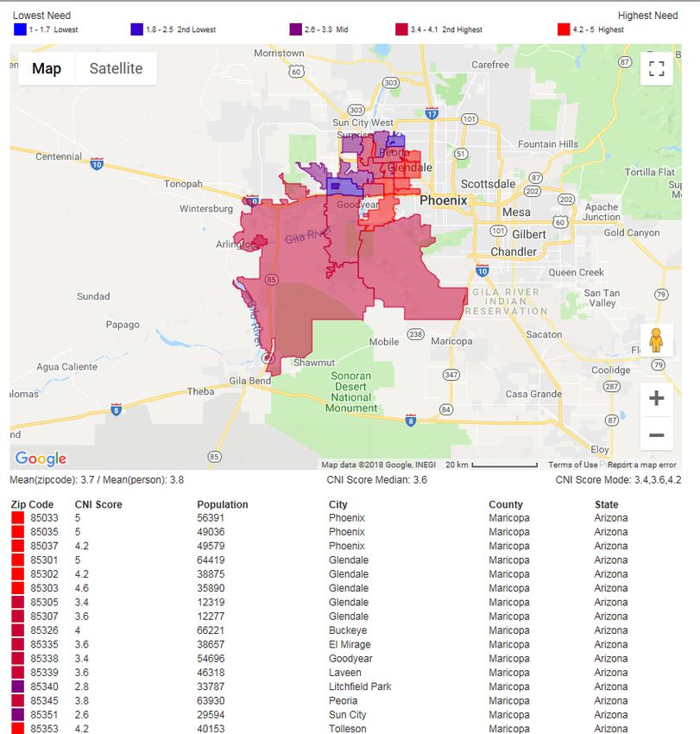
Task: Click the El Mirage city cell
Action: point(350,644)
